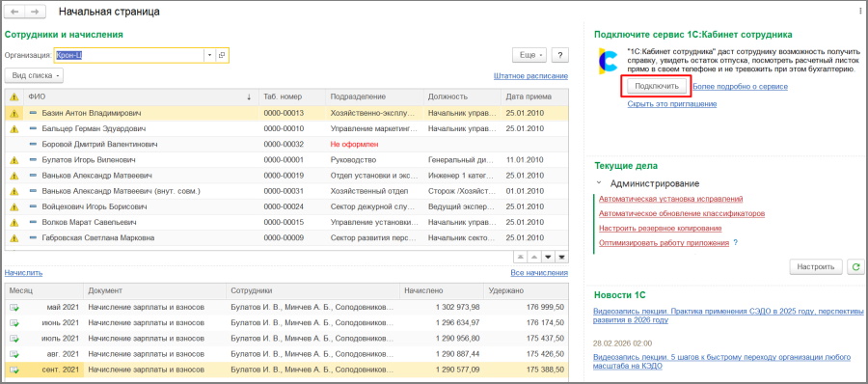Open the Еще menu dropdown

point(529,55)
